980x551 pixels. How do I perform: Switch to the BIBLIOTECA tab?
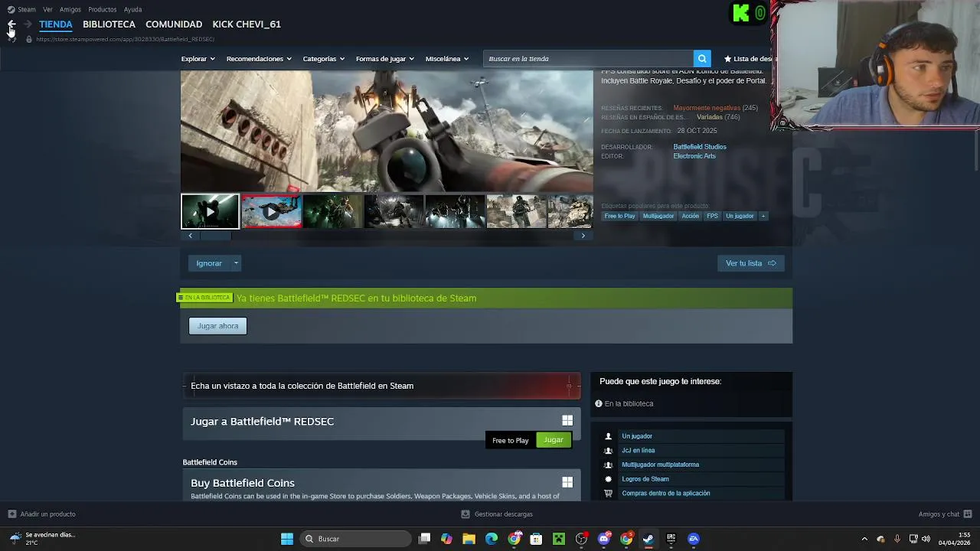click(x=109, y=24)
